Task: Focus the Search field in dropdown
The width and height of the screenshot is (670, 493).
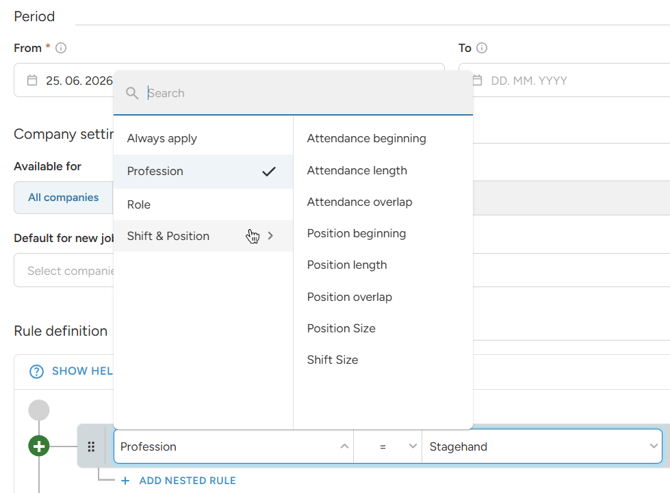Action: [293, 93]
